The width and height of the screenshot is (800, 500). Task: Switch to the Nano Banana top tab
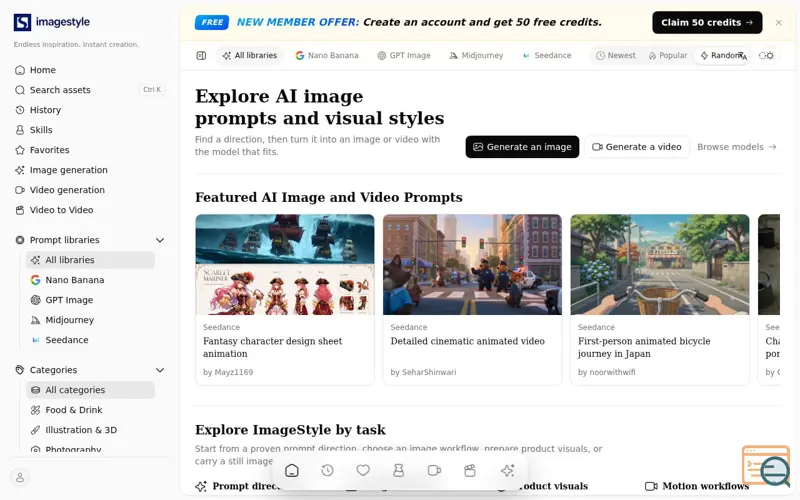point(327,55)
